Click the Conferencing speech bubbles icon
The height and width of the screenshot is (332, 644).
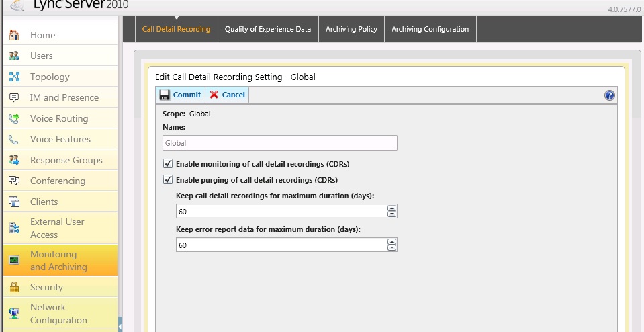click(x=14, y=181)
